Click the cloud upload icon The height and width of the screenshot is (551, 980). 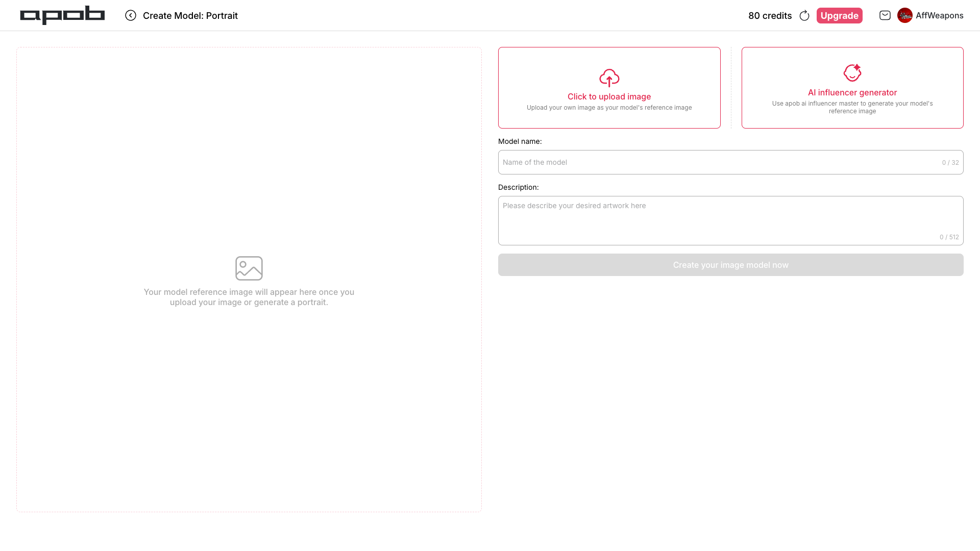[x=609, y=78]
